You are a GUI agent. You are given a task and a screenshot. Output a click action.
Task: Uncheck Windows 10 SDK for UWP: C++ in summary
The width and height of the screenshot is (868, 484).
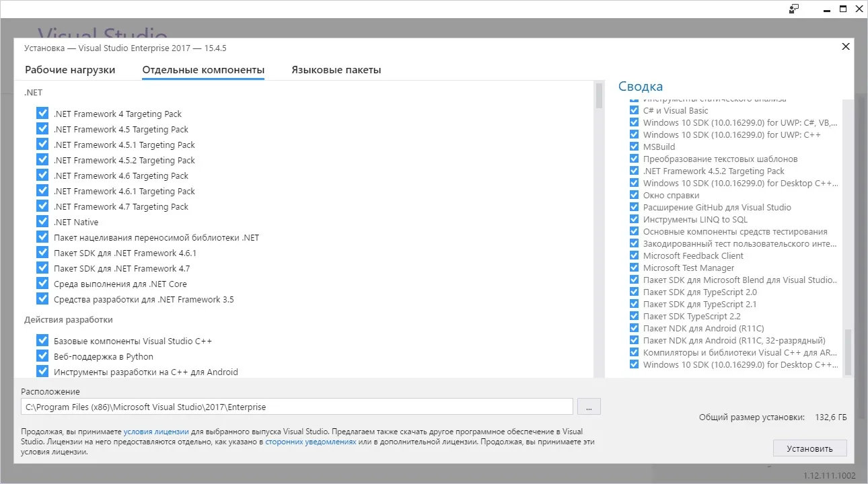pos(634,134)
